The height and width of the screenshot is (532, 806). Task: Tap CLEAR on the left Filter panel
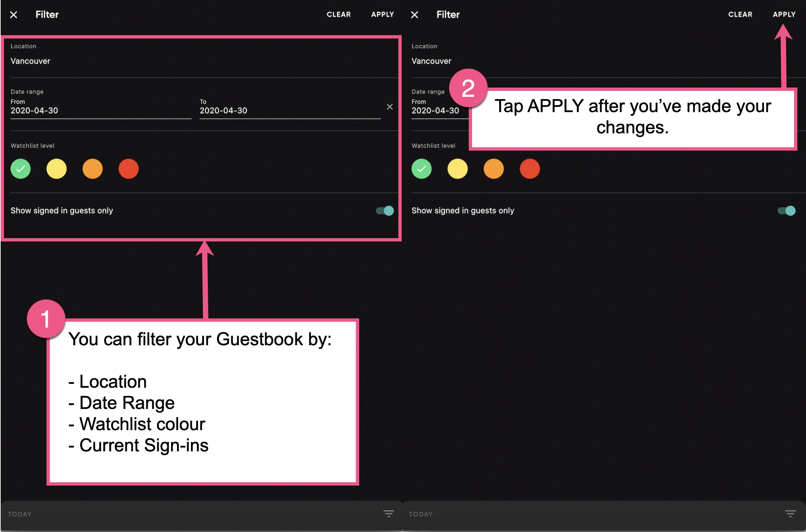click(339, 15)
